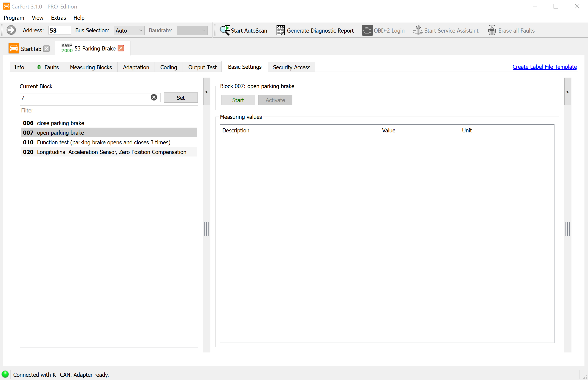
Task: Select the Basic Settings tab
Action: point(245,67)
